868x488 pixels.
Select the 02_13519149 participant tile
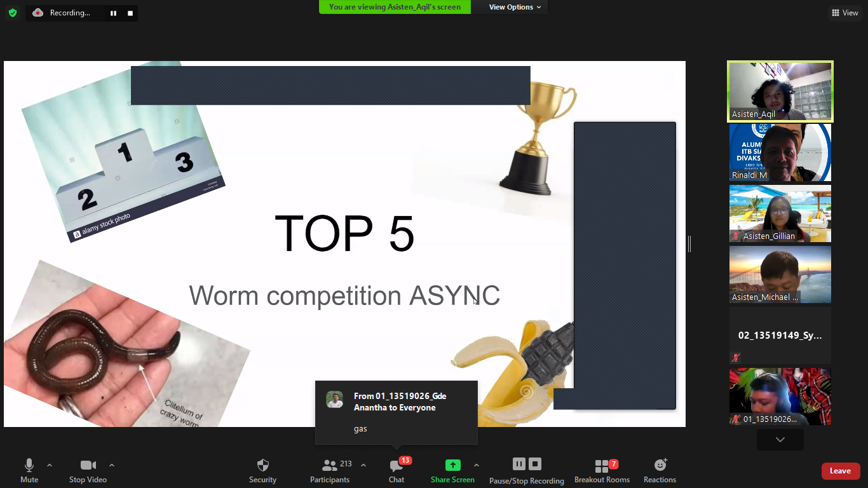(780, 335)
